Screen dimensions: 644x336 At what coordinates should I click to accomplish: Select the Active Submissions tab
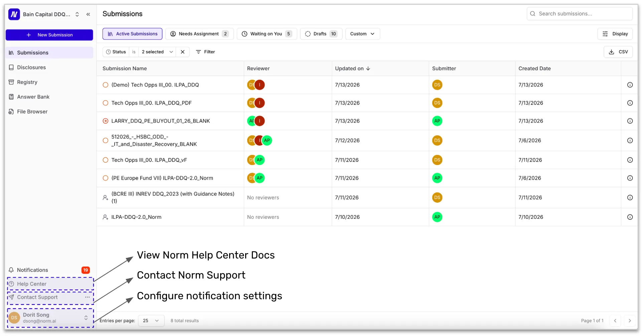132,34
